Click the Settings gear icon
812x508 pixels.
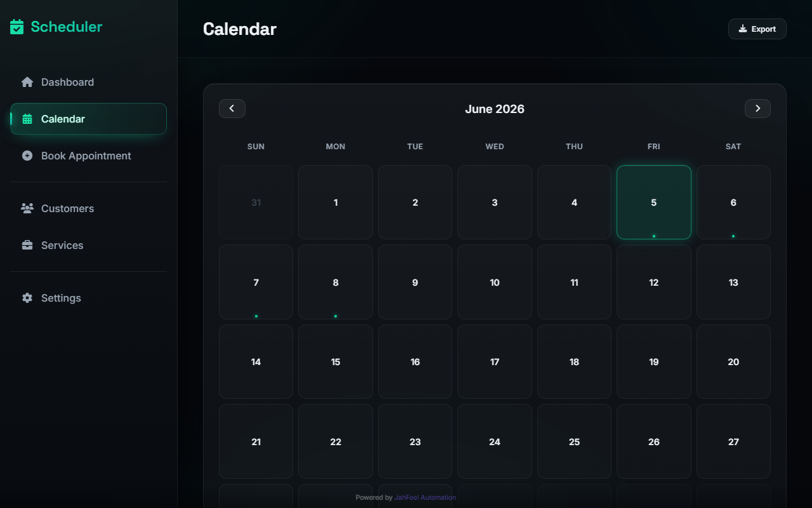pyautogui.click(x=27, y=298)
